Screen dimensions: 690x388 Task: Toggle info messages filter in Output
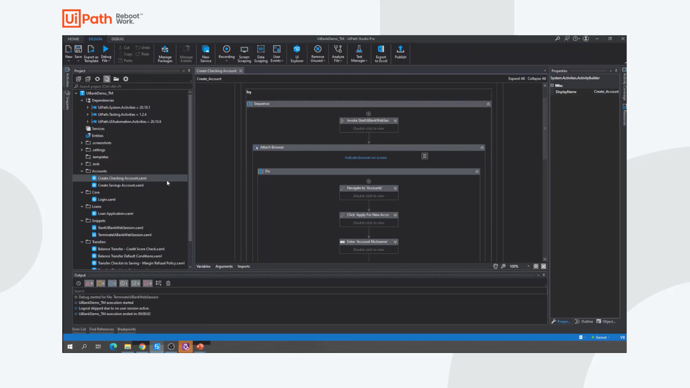pyautogui.click(x=112, y=283)
